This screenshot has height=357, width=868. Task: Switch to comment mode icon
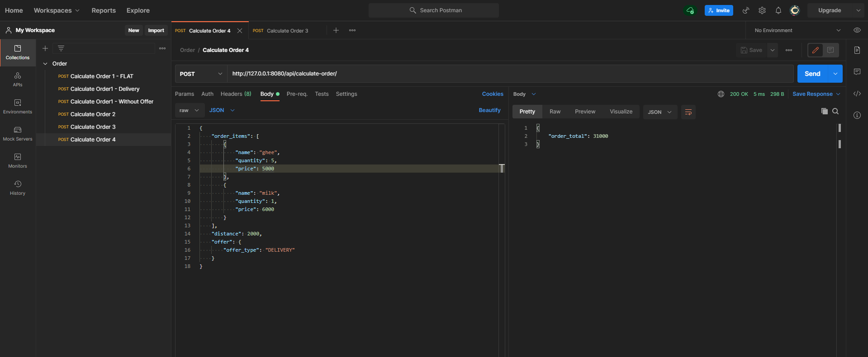point(830,50)
